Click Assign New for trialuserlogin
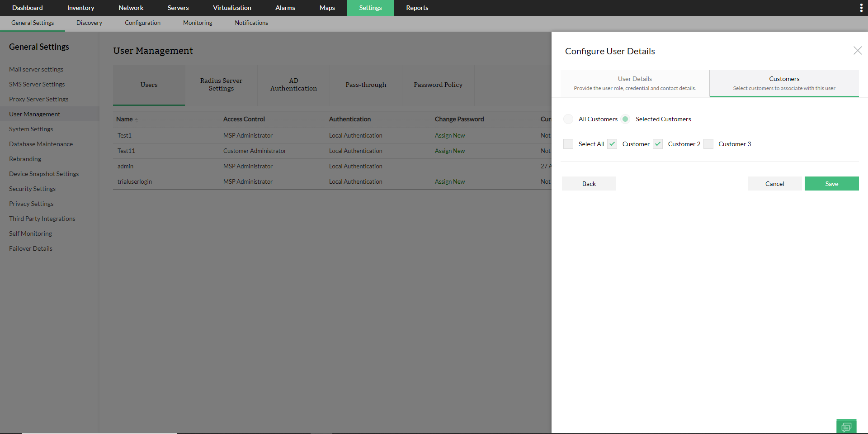This screenshot has width=868, height=434. pos(450,181)
